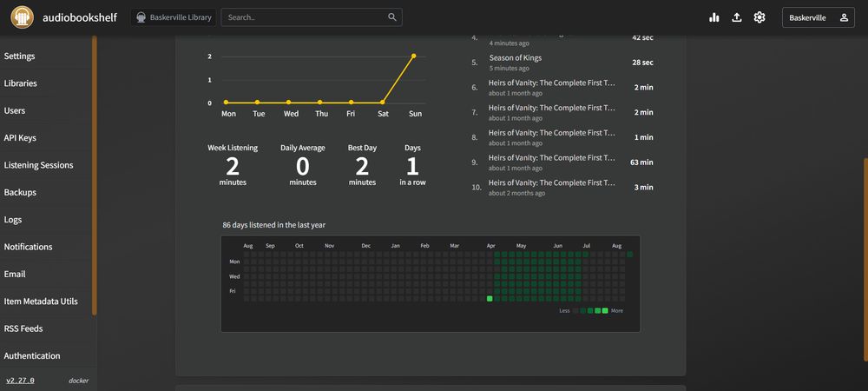The height and width of the screenshot is (391, 868).
Task: Click the 28 sec duration value
Action: pyautogui.click(x=642, y=63)
